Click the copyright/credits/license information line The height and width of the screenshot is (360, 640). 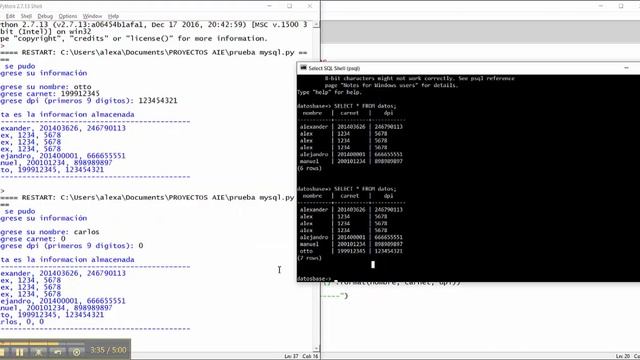point(133,38)
